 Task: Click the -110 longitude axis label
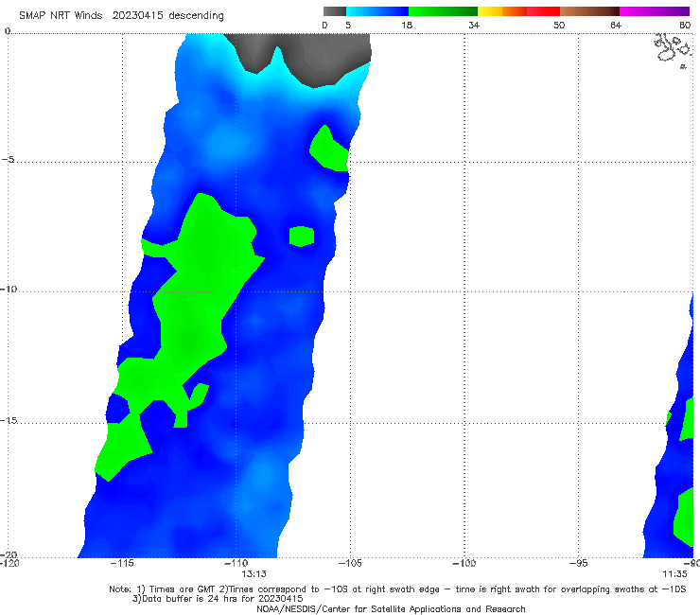[236, 563]
